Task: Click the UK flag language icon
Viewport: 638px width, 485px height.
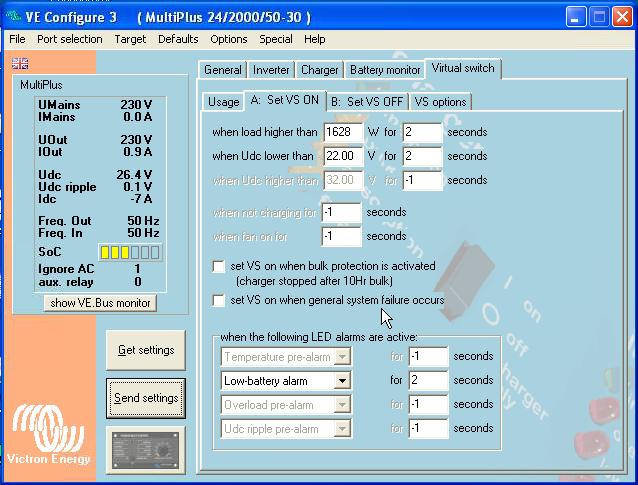Action: click(x=20, y=63)
